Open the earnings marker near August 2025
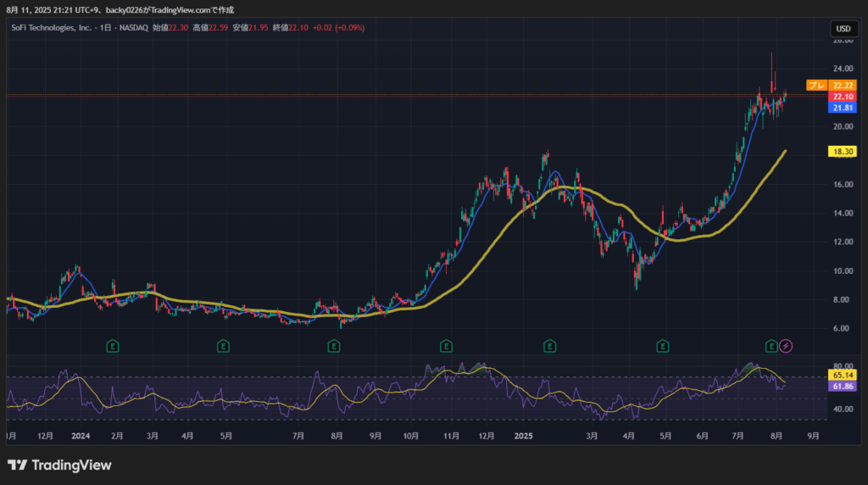The image size is (868, 485). (x=771, y=347)
